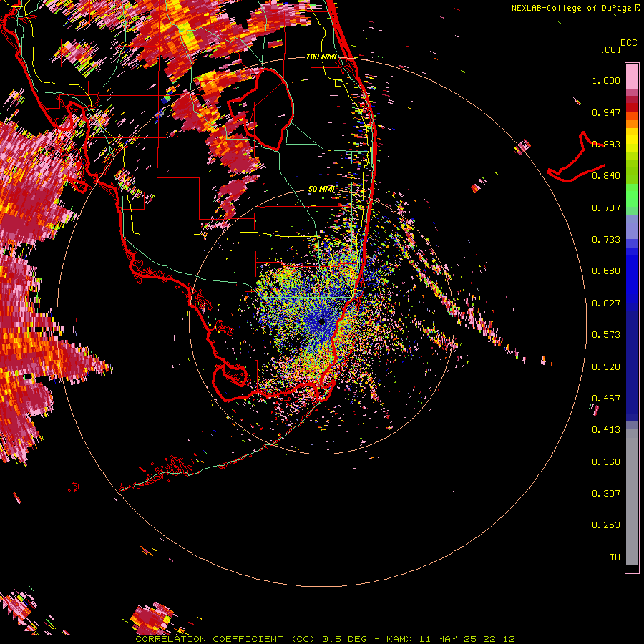Click the color scale value 0.627
The image size is (644, 644).
pos(606,303)
